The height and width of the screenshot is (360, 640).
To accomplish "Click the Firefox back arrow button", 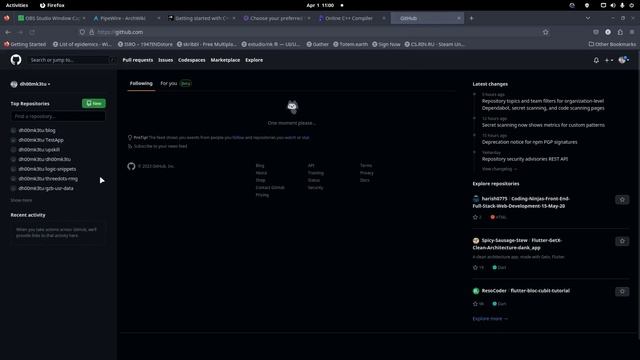I will pyautogui.click(x=8, y=32).
